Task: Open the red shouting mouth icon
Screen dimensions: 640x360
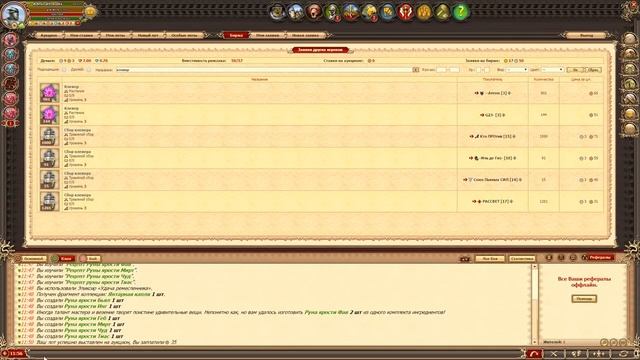Action: point(314,12)
